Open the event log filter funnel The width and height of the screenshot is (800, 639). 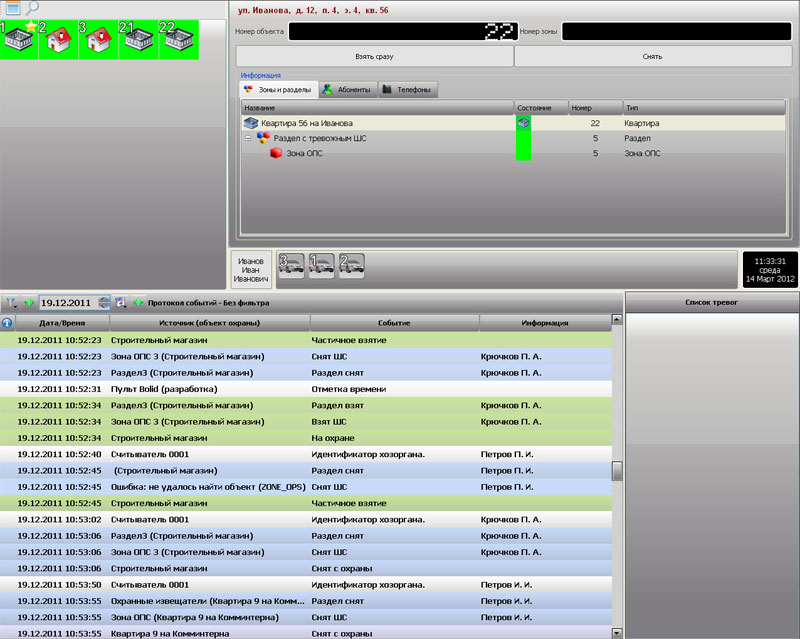pos(10,302)
